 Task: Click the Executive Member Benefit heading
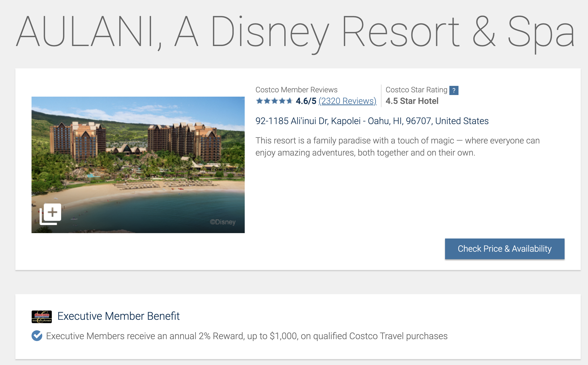(118, 316)
